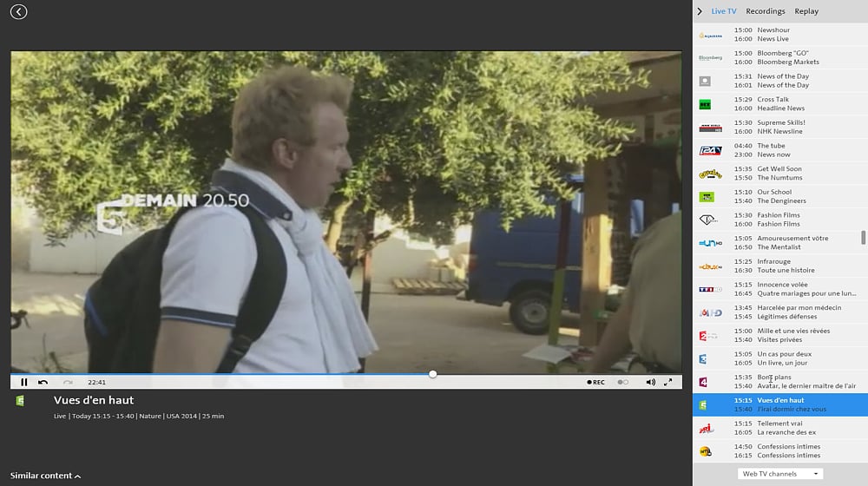This screenshot has height=486, width=868.
Task: Choose the 15:31 News of the Day listing
Action: 780,81
